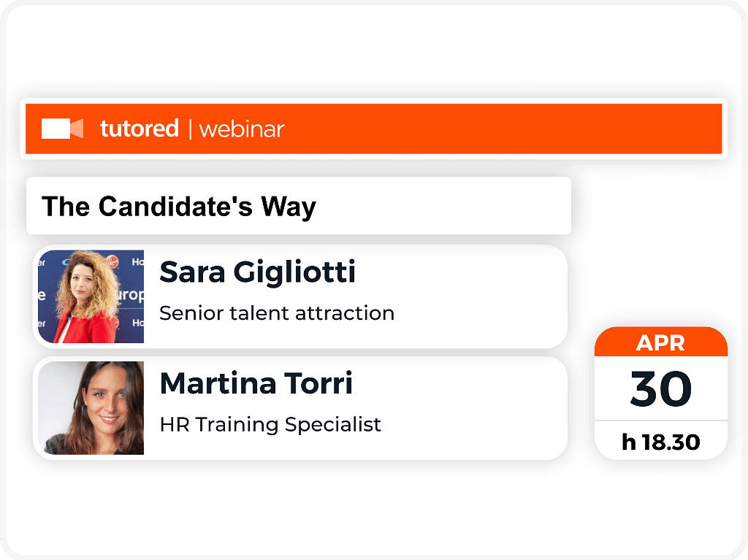Open Sara Gigliotti's profile photo

point(91,296)
